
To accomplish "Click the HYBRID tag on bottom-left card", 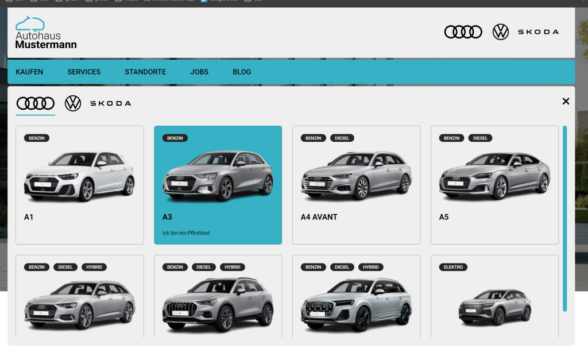I will (94, 268).
